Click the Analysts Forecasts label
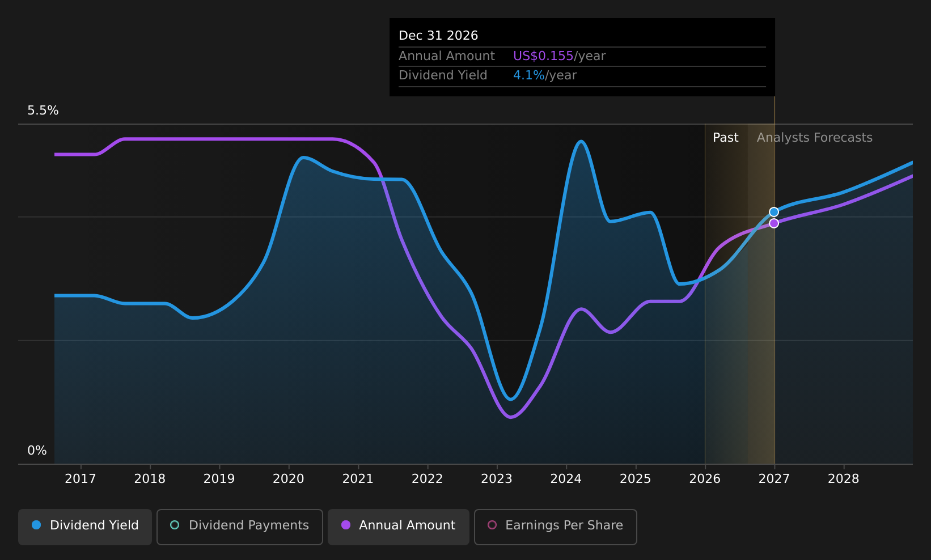The height and width of the screenshot is (560, 931). (x=815, y=138)
